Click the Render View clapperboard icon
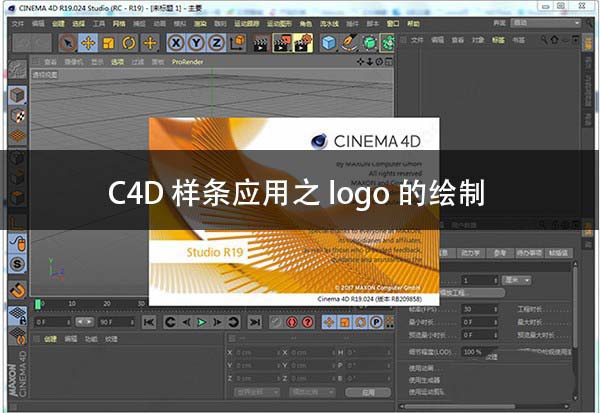The height and width of the screenshot is (413, 600). coord(261,43)
